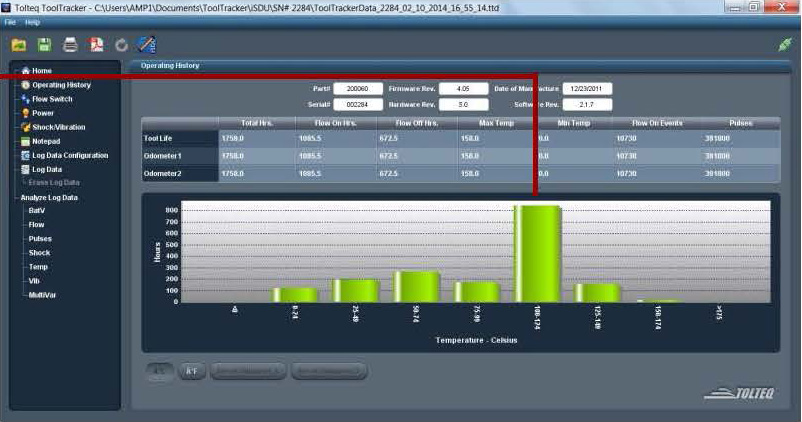Select Temp under Analyze Log Data
The height and width of the screenshot is (422, 802).
pos(38,267)
